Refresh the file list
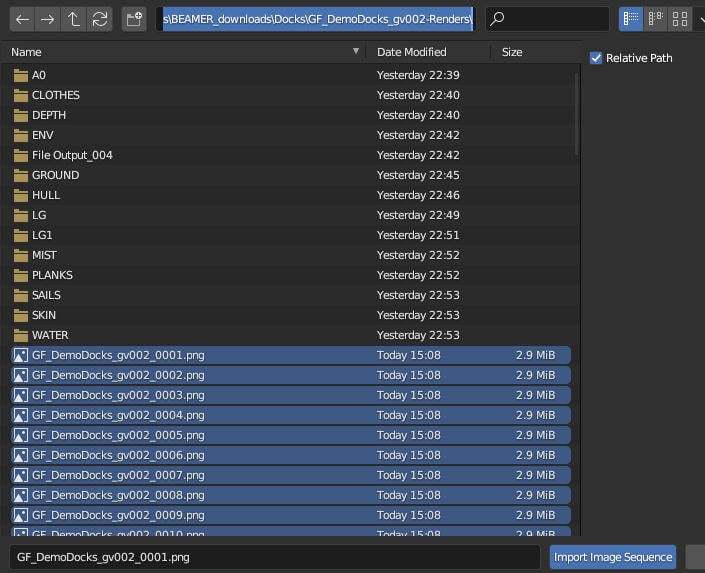 tap(99, 19)
